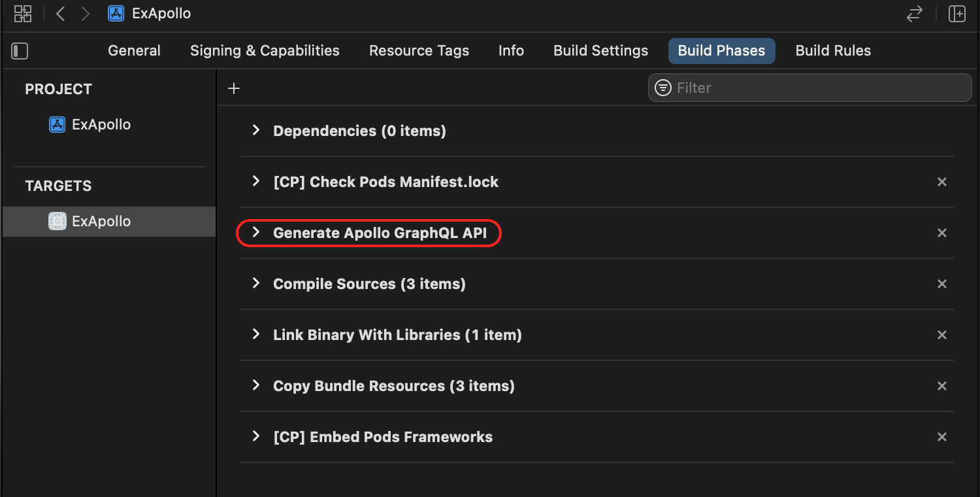
Task: Open the Build Settings tab
Action: pos(600,51)
